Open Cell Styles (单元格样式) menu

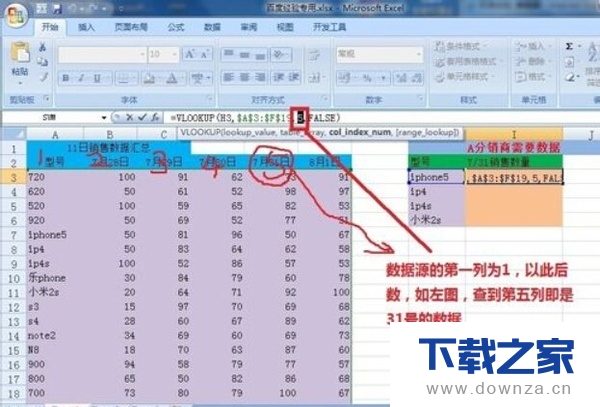464,77
